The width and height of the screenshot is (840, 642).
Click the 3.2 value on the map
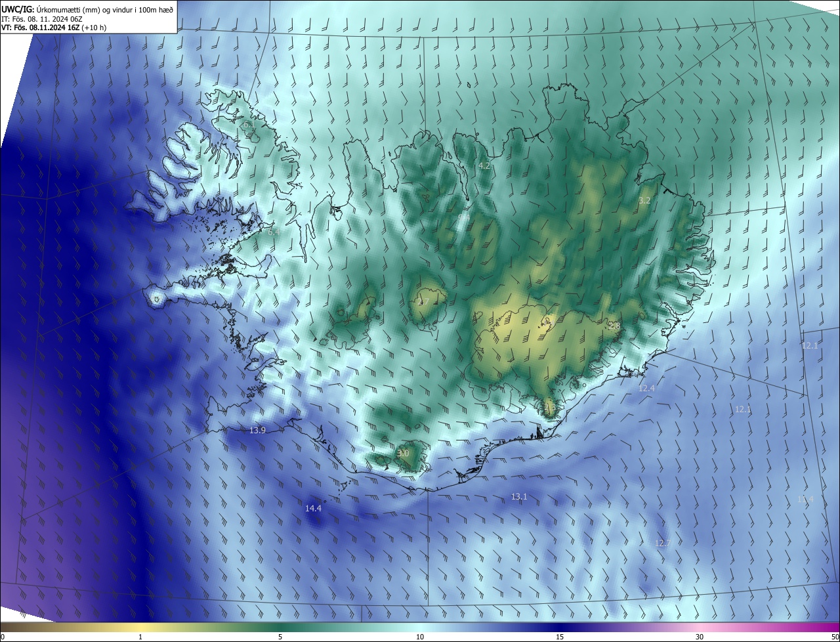pos(644,200)
